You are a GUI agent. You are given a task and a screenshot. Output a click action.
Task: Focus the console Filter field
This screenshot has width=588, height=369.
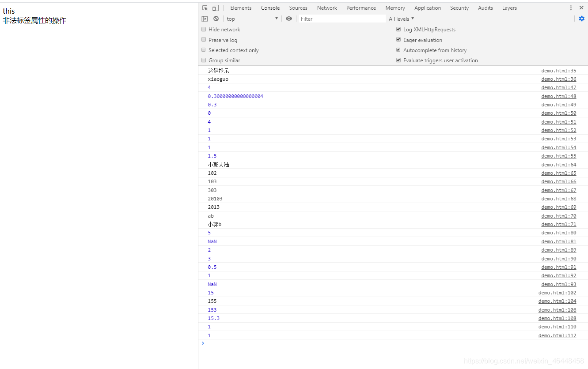tap(342, 19)
